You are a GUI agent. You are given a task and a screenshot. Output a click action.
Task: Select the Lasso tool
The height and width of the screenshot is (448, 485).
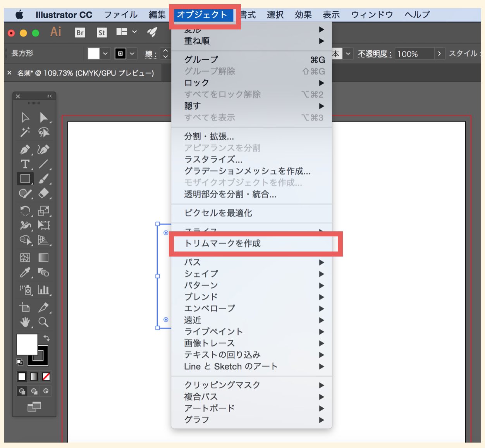(44, 132)
